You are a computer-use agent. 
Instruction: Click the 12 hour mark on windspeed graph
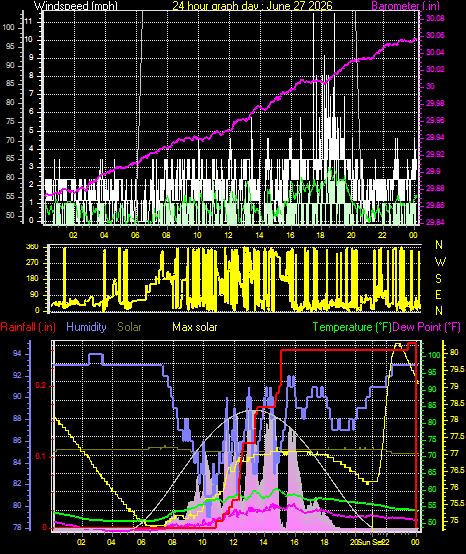point(229,235)
